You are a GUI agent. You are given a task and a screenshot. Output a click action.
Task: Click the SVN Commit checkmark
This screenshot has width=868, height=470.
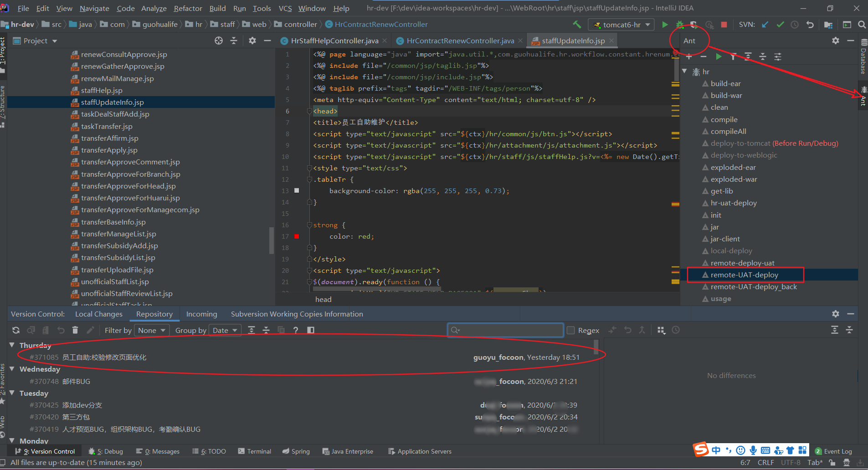tap(780, 25)
